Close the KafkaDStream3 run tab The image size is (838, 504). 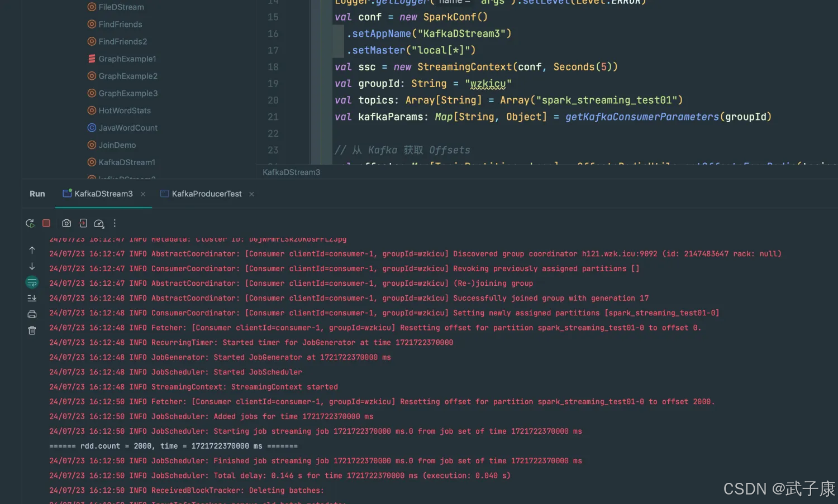coord(143,194)
